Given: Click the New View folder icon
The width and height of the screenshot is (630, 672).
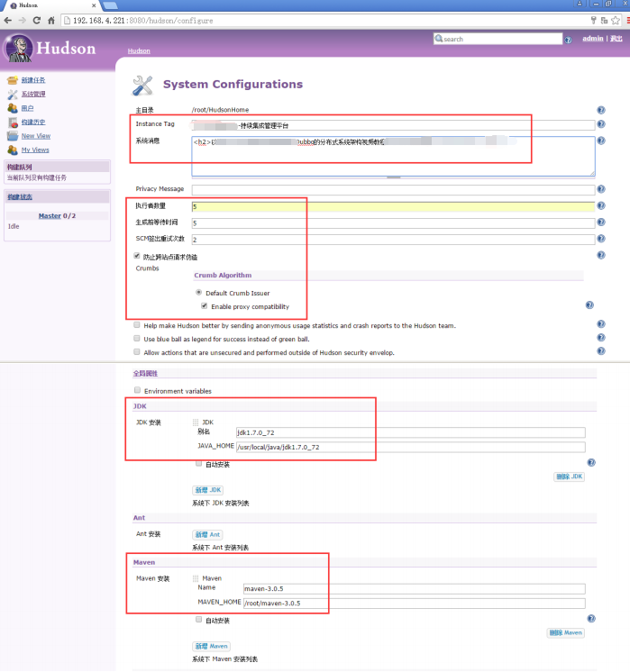Looking at the screenshot, I should coord(13,136).
